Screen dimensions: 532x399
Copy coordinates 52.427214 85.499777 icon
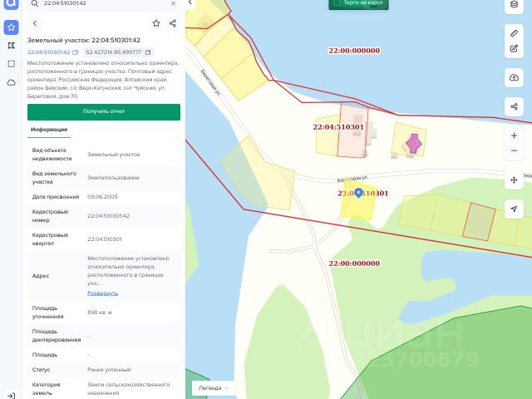point(148,52)
